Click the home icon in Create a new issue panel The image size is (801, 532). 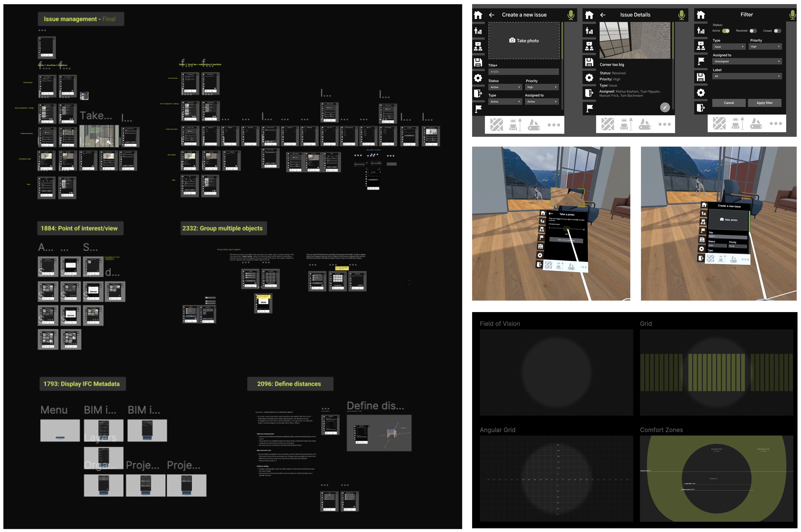click(x=478, y=15)
